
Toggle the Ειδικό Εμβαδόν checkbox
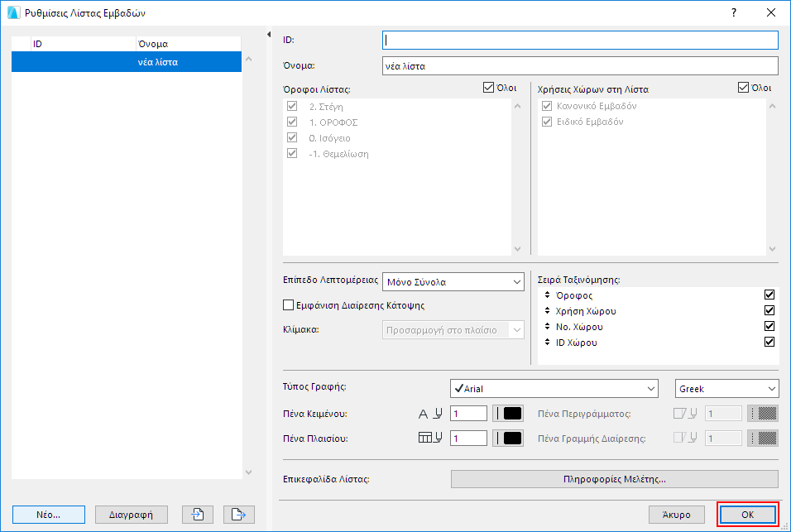(547, 122)
